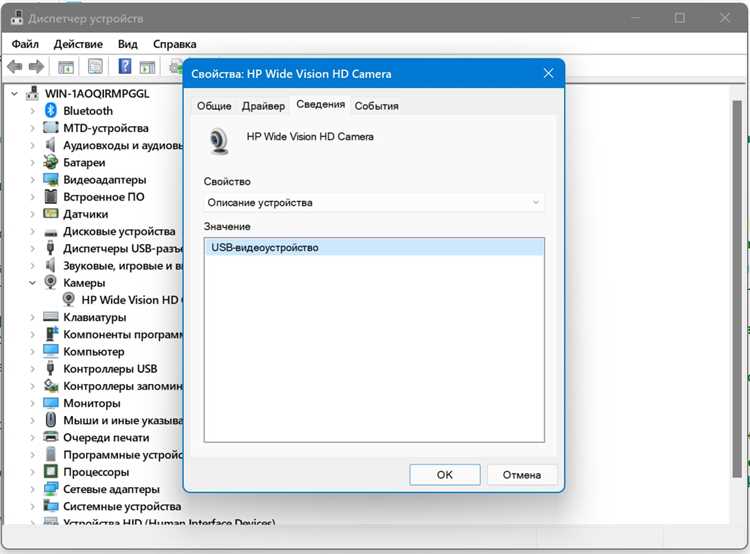Click the HP Wide Vision HD device icon in tree

click(x=69, y=299)
